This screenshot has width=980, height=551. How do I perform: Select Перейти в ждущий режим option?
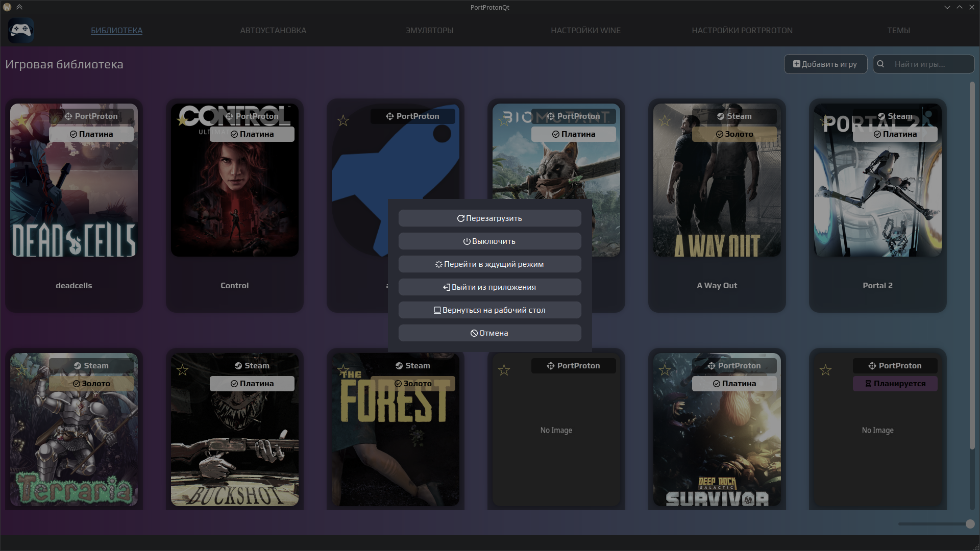[489, 264]
